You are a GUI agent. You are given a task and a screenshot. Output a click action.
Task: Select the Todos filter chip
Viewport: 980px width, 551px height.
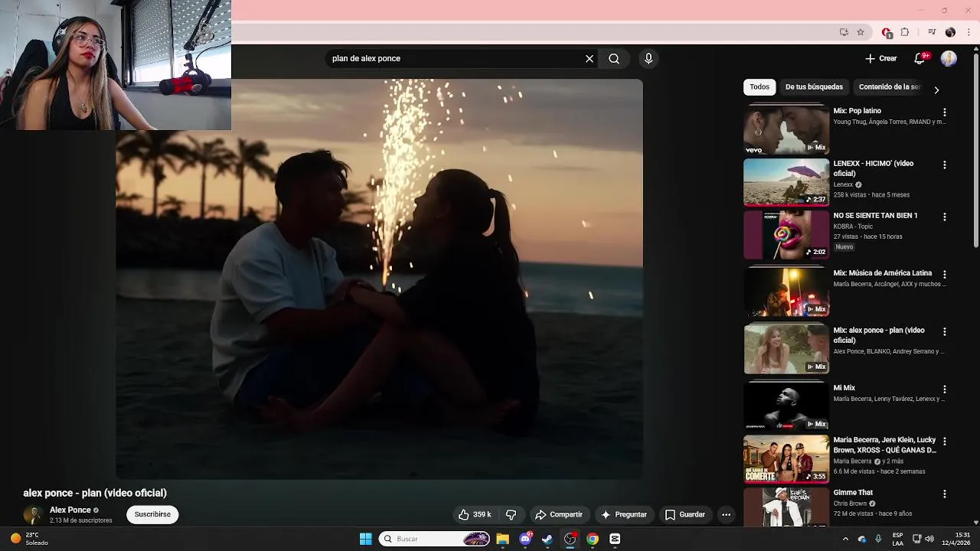pyautogui.click(x=759, y=86)
